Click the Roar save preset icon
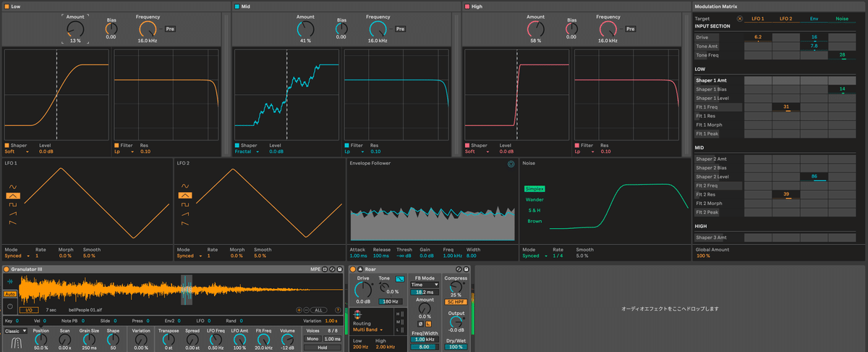The image size is (868, 352). (x=467, y=269)
